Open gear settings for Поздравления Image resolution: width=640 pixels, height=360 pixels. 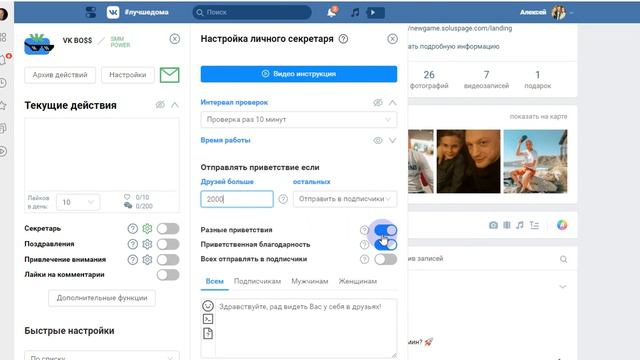pyautogui.click(x=147, y=244)
